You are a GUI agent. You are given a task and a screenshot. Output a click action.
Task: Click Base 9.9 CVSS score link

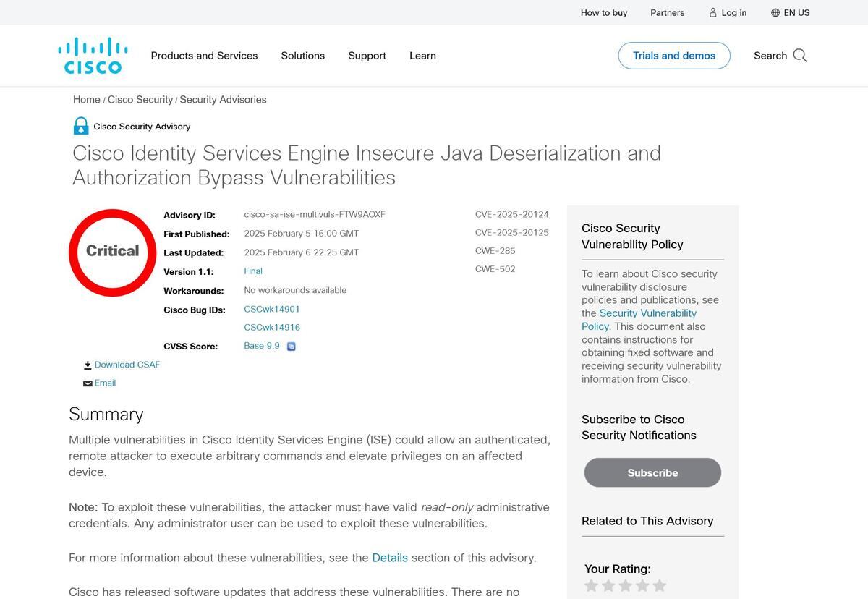pos(262,346)
